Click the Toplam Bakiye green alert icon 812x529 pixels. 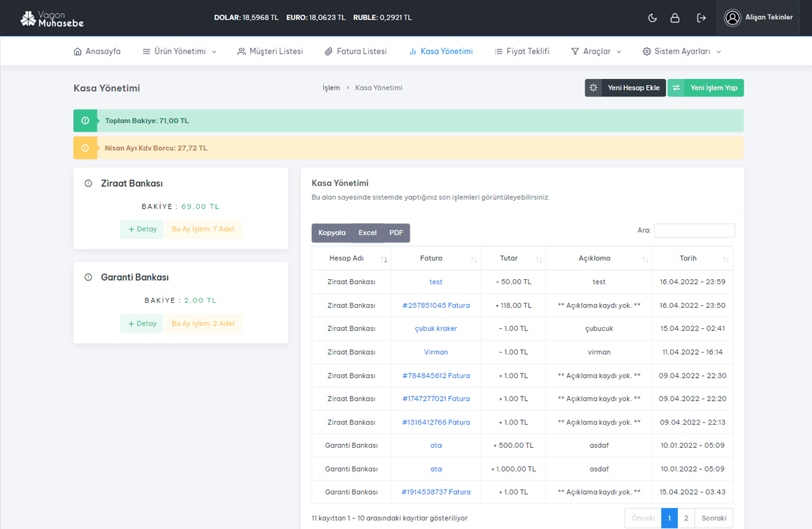pyautogui.click(x=85, y=121)
